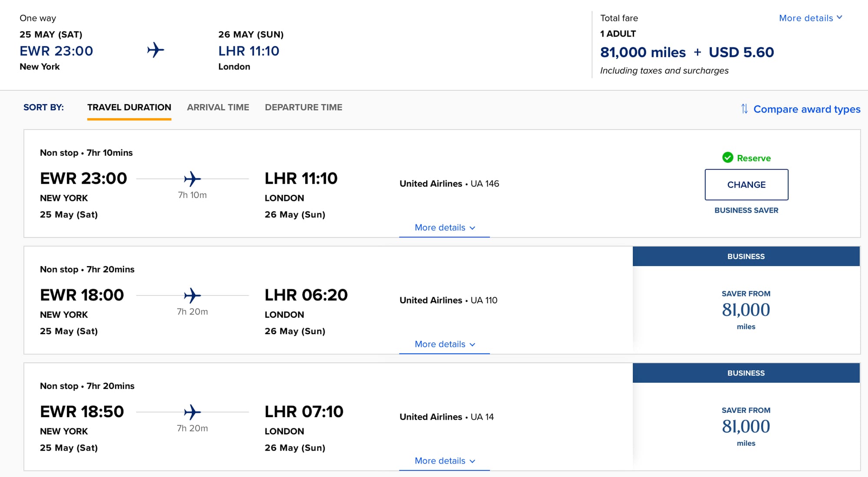Expand More details for flight UA 14

click(x=444, y=461)
